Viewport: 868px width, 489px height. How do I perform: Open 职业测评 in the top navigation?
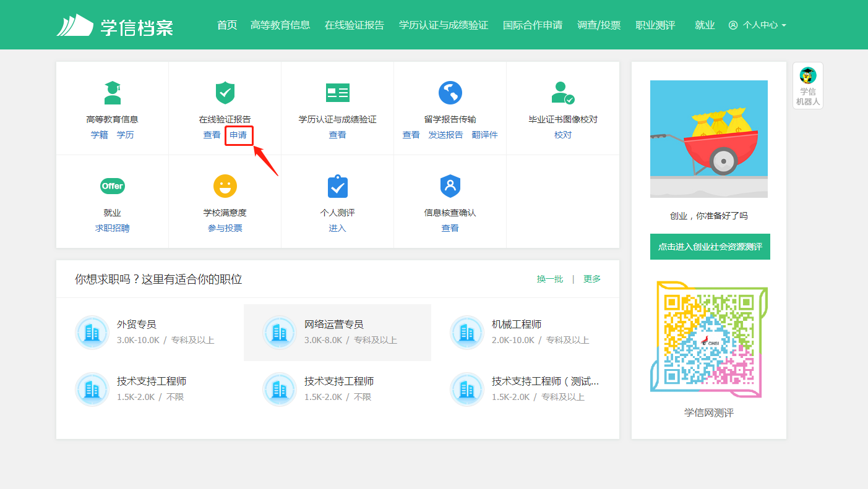655,25
